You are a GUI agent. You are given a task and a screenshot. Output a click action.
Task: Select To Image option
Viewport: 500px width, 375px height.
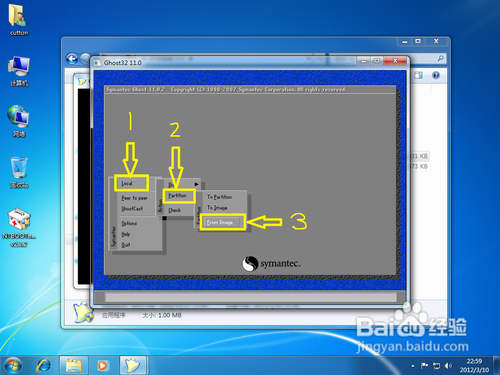pyautogui.click(x=217, y=208)
